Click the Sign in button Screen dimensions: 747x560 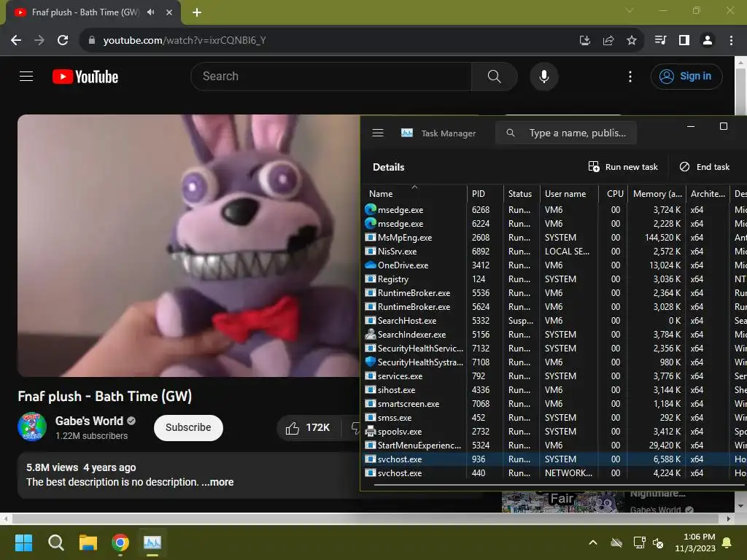tap(686, 76)
